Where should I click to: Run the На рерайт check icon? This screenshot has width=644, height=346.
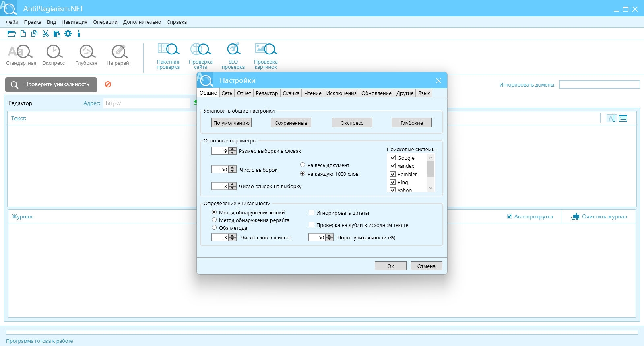tap(120, 52)
